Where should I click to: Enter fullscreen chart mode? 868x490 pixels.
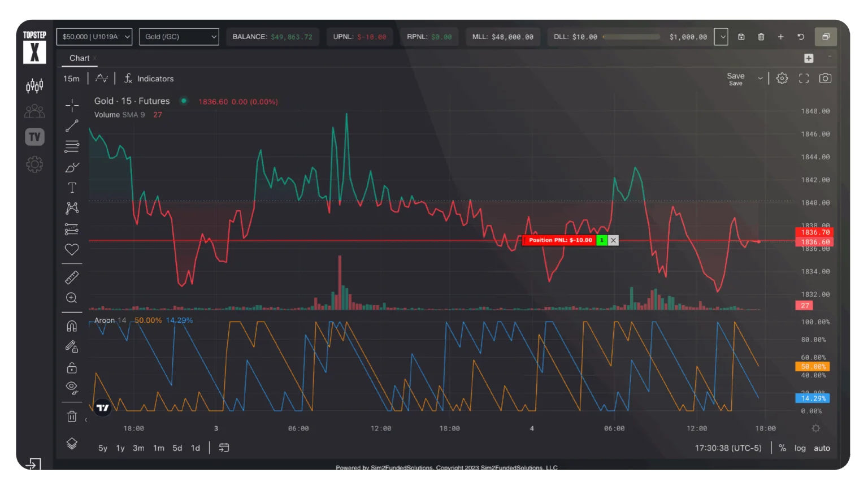click(804, 79)
